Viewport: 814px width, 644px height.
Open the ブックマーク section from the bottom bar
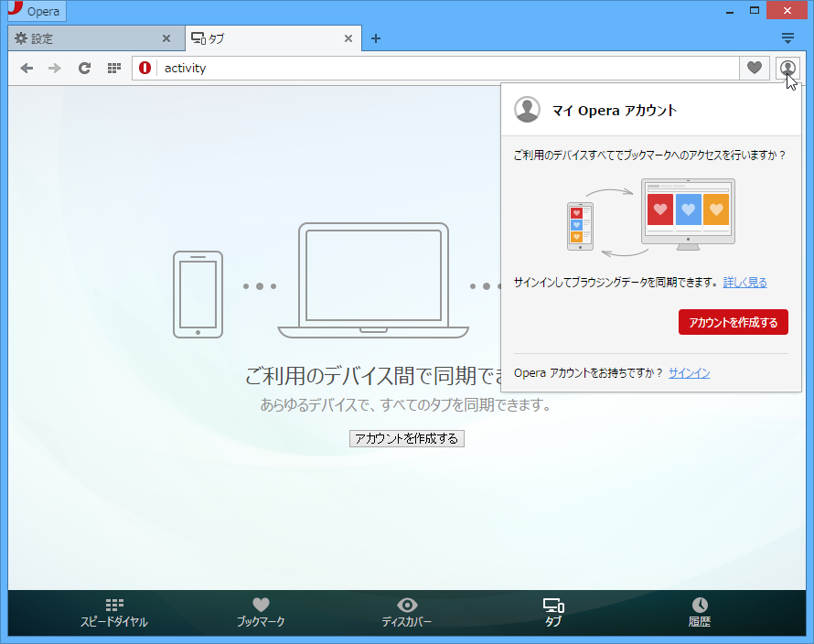click(260, 611)
